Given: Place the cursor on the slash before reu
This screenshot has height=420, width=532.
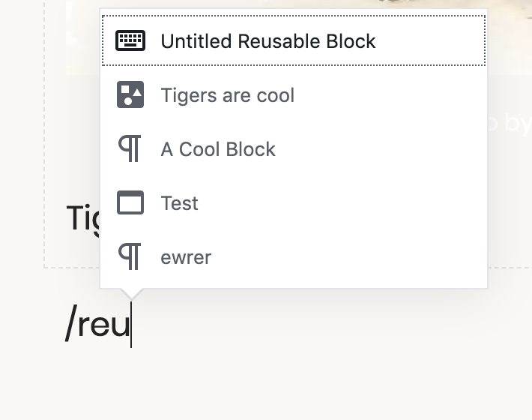Looking at the screenshot, I should tap(71, 325).
